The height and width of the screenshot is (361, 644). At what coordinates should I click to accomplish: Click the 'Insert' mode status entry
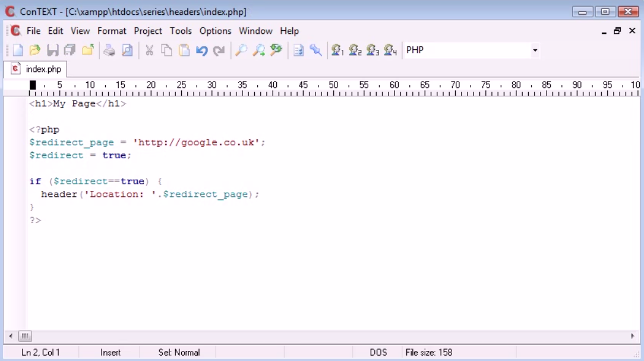point(110,352)
